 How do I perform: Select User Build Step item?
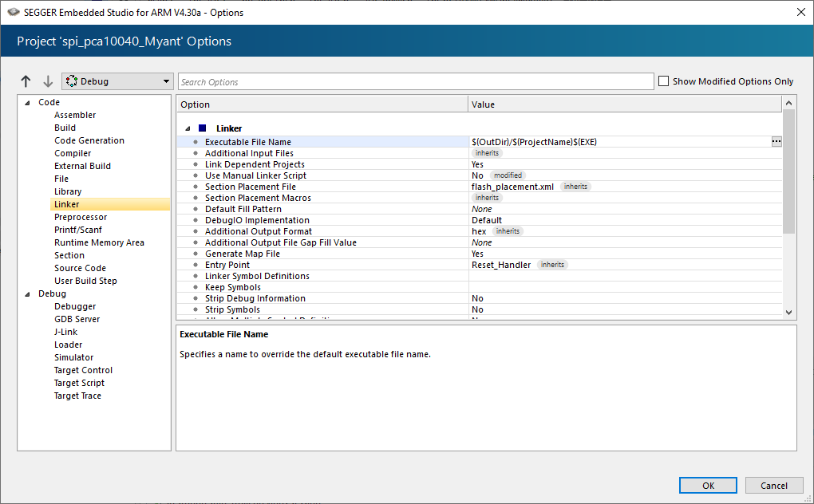point(85,281)
